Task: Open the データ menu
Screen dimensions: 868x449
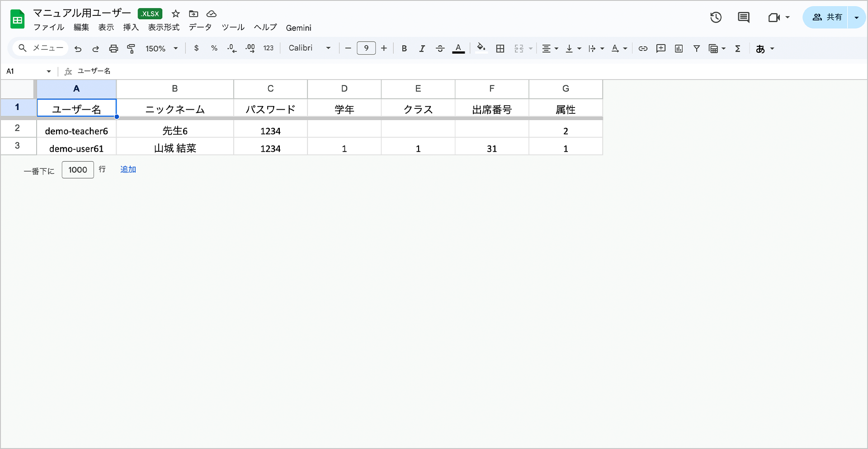Action: click(x=200, y=28)
